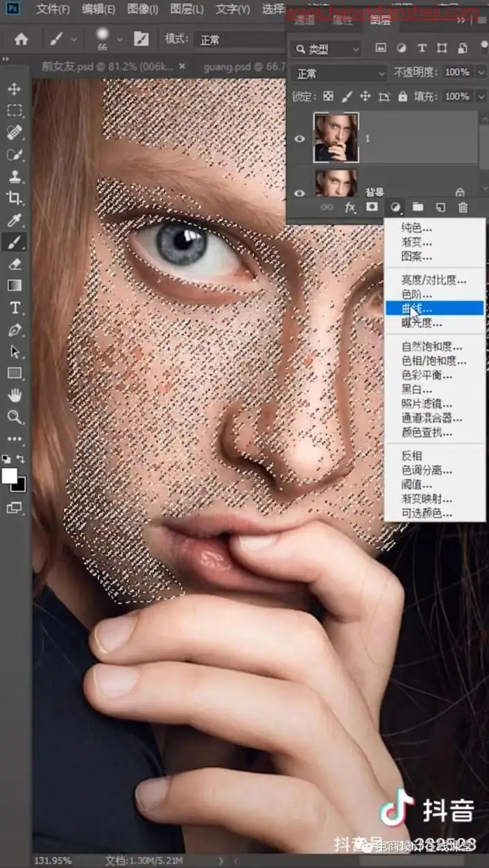This screenshot has width=489, height=868.
Task: Click the Home icon in options bar
Action: (x=22, y=40)
